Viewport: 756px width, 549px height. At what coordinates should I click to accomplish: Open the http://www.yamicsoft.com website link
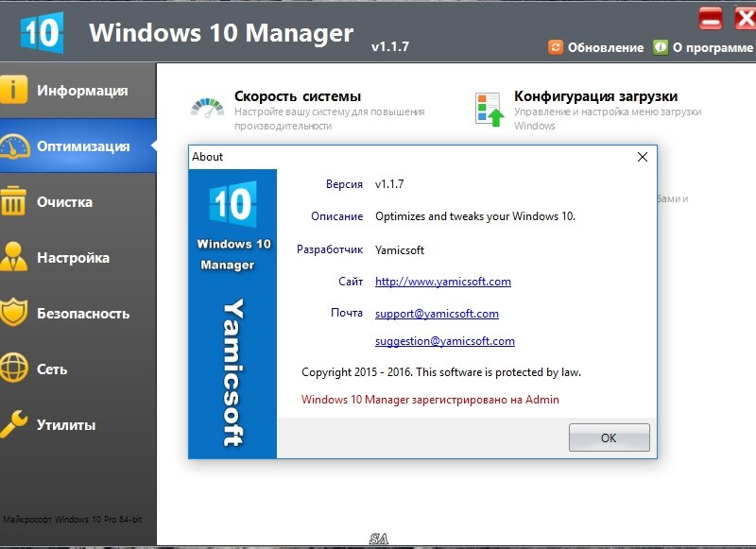point(442,282)
